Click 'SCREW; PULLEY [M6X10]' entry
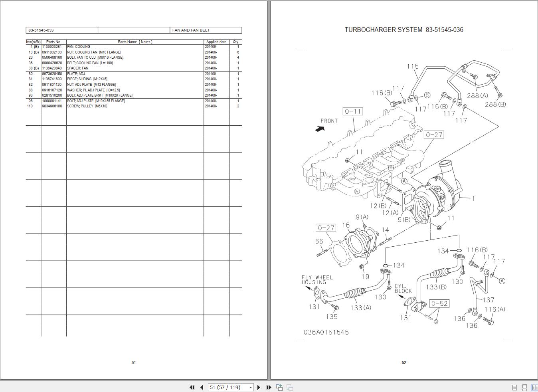538x392 pixels. pos(87,106)
